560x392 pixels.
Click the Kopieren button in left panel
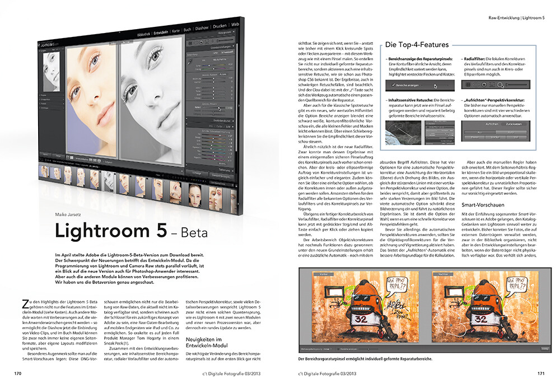45,155
